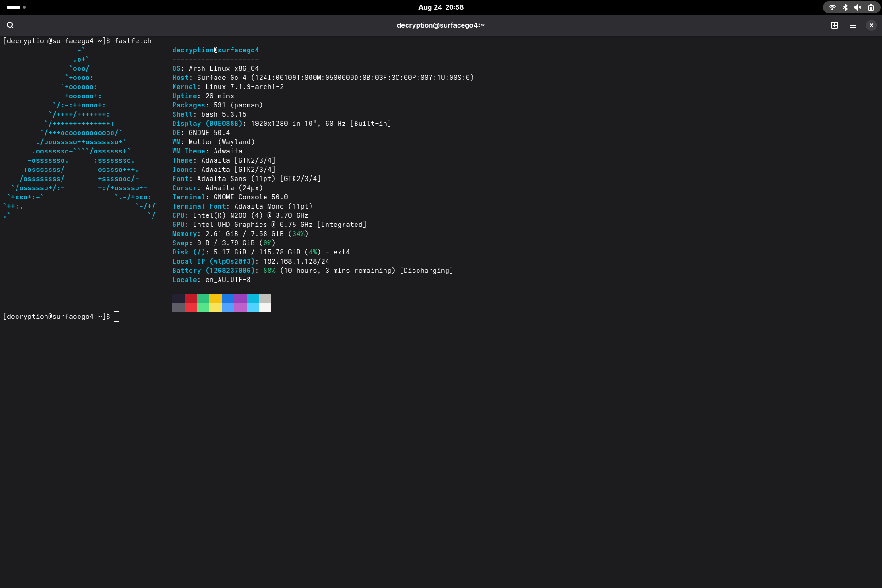
Task: Click the battery icon in the top bar
Action: [x=871, y=7]
